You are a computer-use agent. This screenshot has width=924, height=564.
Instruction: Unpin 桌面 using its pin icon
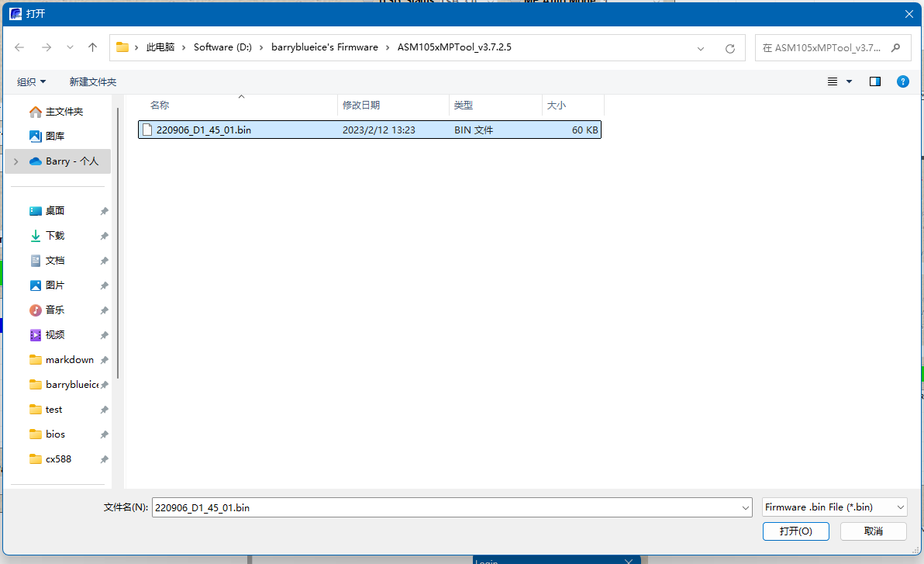pyautogui.click(x=105, y=210)
